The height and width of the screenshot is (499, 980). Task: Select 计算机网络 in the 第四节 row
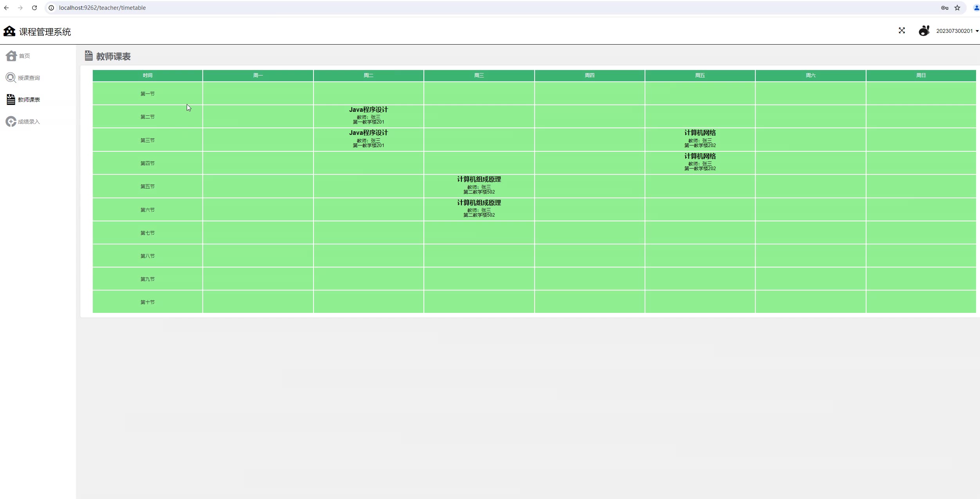point(700,156)
